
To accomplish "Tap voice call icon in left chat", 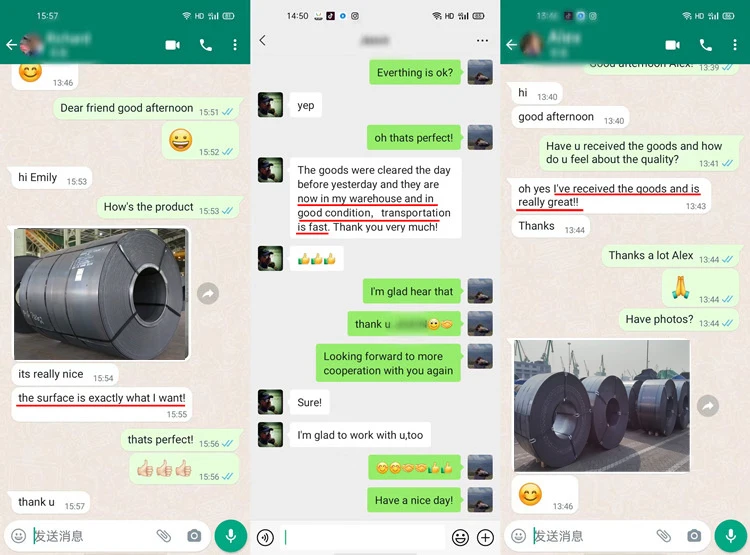I will (206, 45).
